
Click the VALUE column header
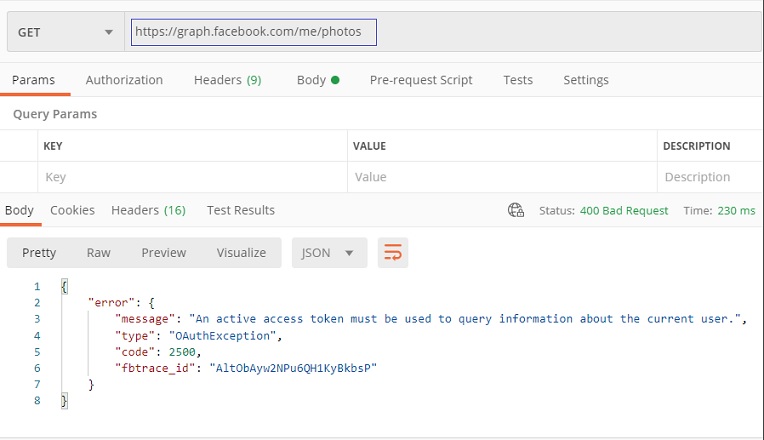point(369,146)
